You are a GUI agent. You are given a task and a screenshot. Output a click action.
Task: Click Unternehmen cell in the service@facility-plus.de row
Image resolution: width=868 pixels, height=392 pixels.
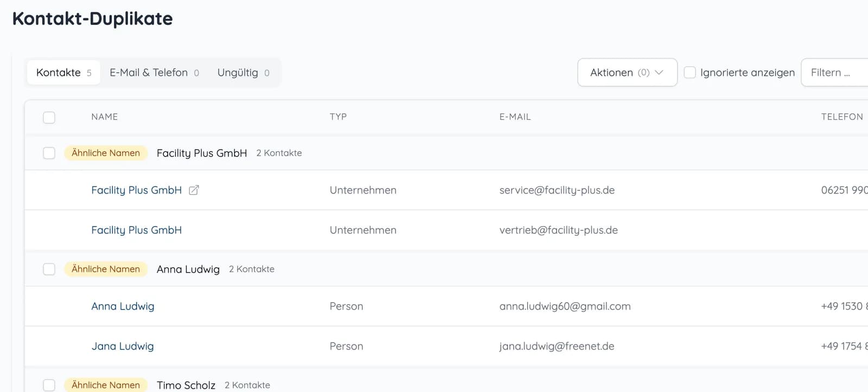click(x=363, y=190)
